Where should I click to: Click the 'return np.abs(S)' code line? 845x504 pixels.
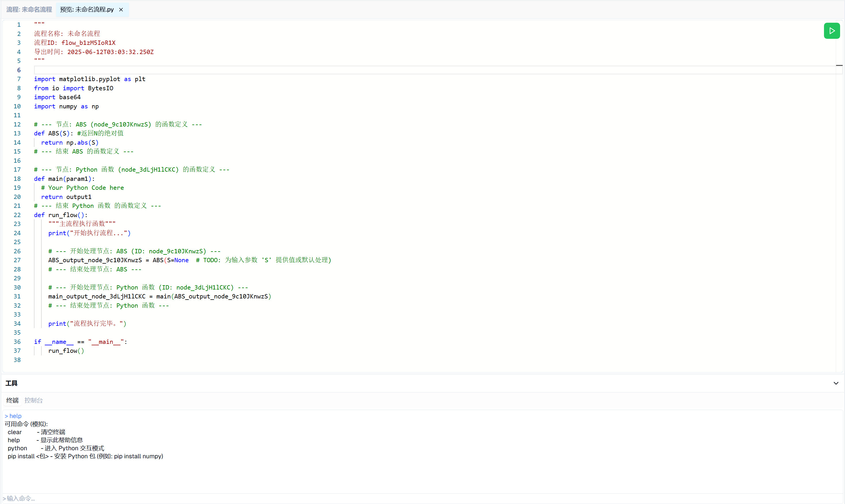coord(70,143)
